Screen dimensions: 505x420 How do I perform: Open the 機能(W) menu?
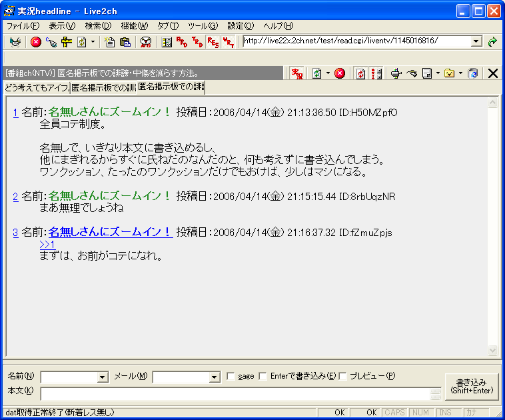pyautogui.click(x=134, y=26)
